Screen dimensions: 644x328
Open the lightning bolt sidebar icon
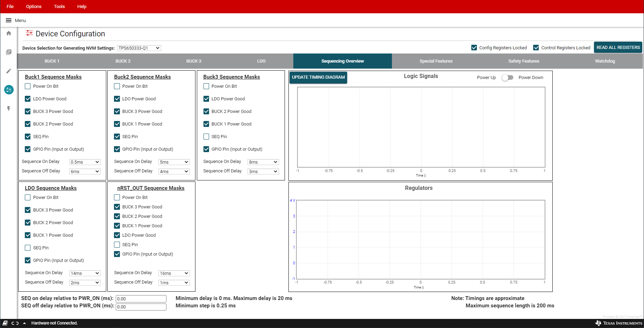pyautogui.click(x=9, y=109)
